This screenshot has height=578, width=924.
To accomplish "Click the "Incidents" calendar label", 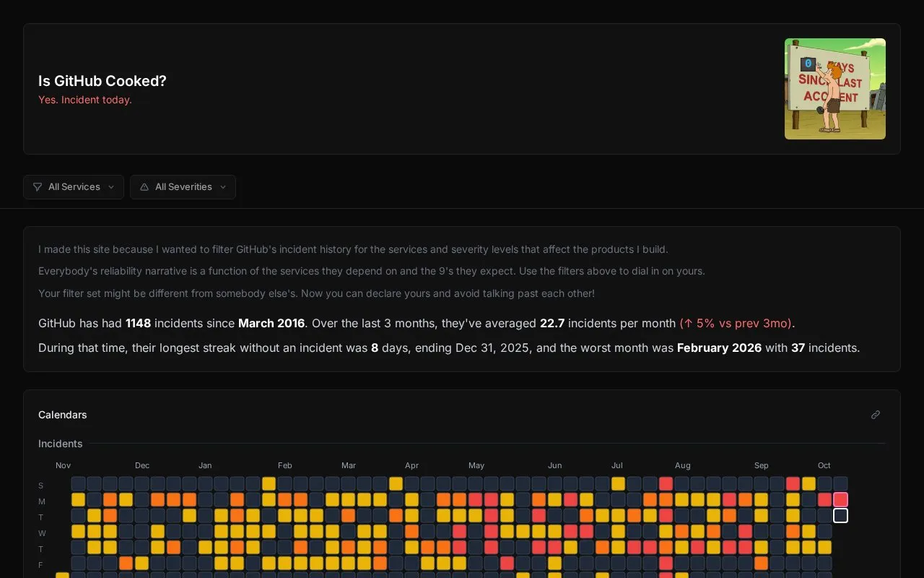I will click(x=61, y=444).
